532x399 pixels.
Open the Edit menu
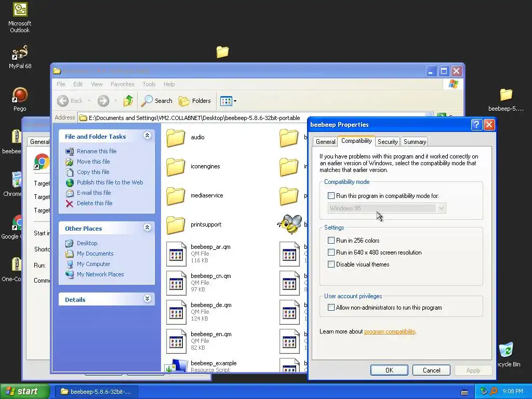[78, 84]
